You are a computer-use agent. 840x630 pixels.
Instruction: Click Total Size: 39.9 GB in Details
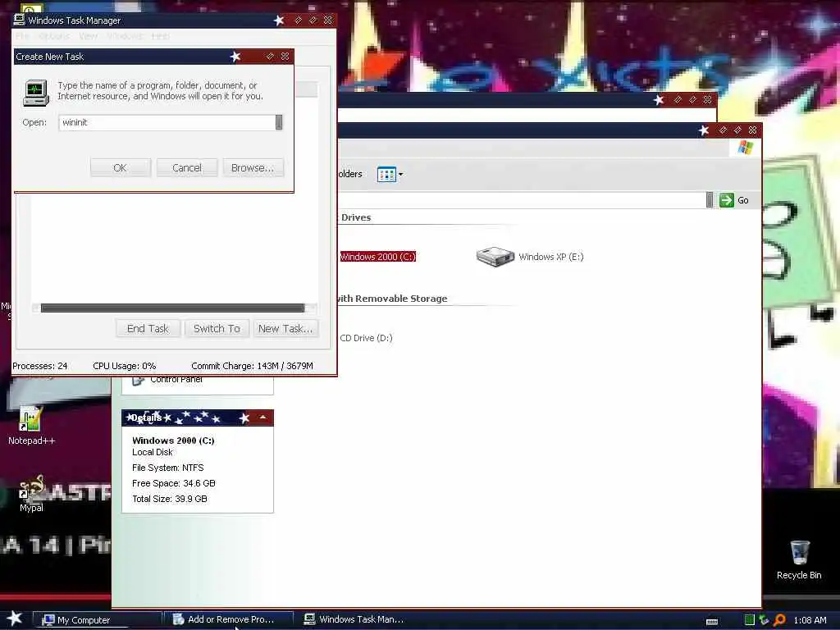pyautogui.click(x=169, y=499)
